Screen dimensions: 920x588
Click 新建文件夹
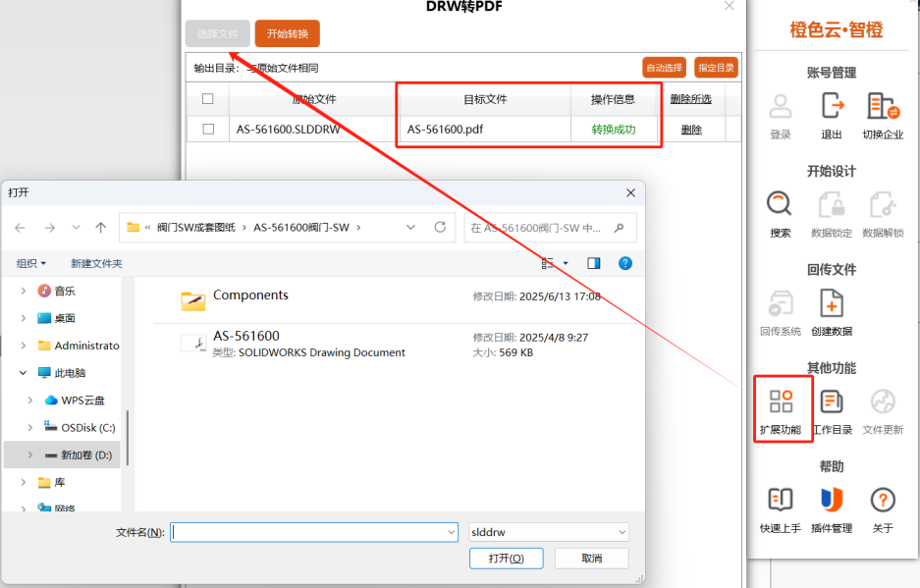click(x=97, y=263)
